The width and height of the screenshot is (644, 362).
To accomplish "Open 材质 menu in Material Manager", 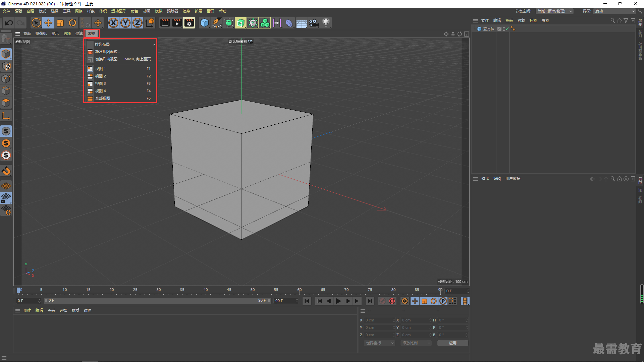I will point(75,310).
